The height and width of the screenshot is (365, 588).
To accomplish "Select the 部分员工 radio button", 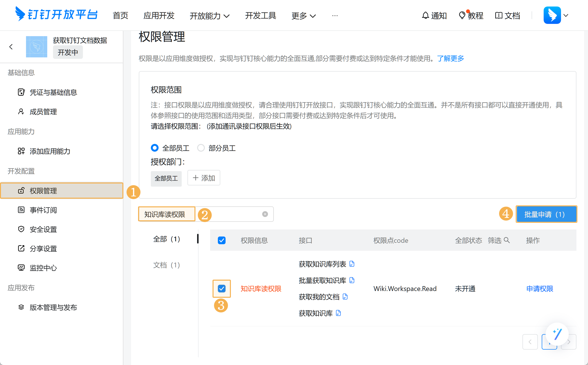I will [x=201, y=148].
